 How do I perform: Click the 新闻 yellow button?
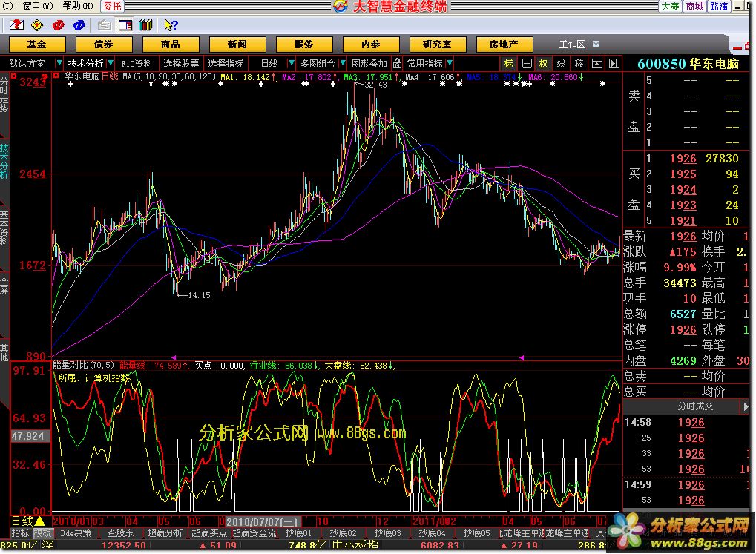tap(237, 44)
